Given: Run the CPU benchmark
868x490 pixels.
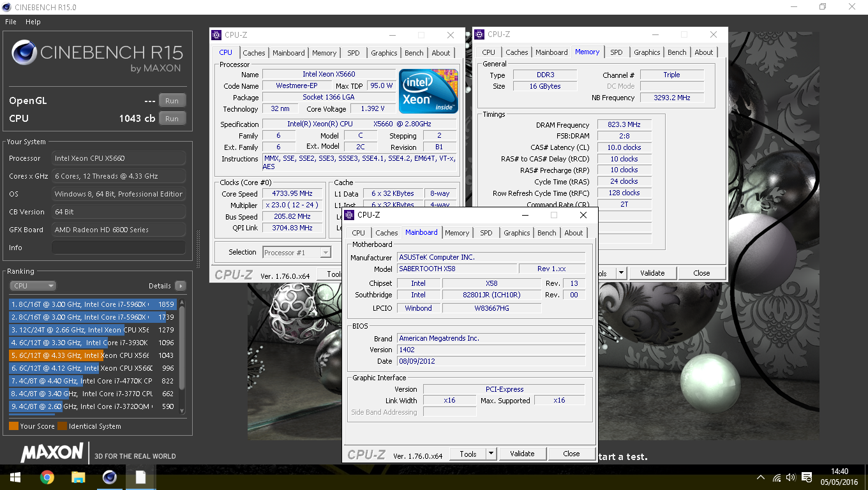Looking at the screenshot, I should [x=172, y=119].
